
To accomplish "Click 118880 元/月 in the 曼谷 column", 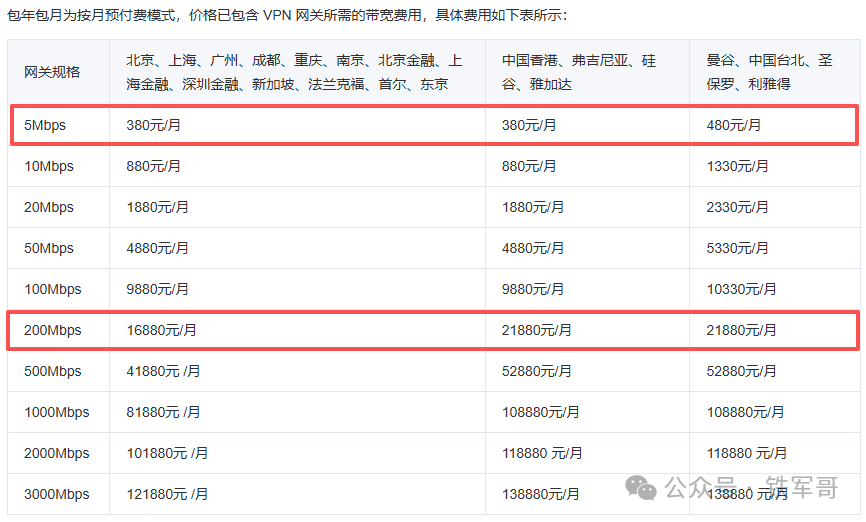I will tap(747, 453).
